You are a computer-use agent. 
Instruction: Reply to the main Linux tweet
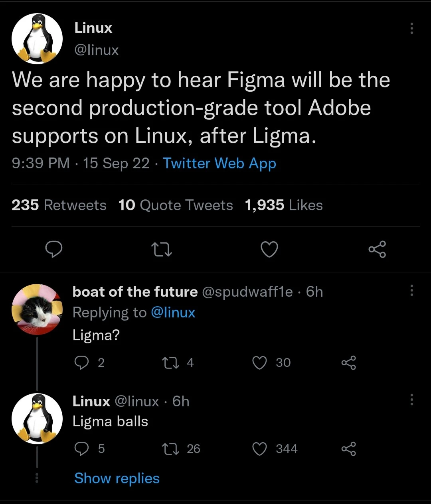(x=53, y=249)
